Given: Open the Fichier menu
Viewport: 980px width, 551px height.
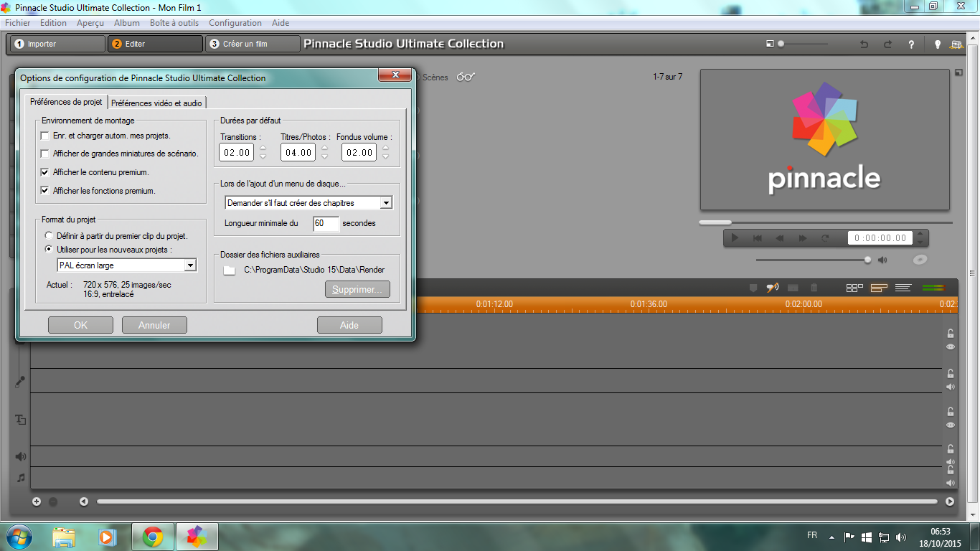Looking at the screenshot, I should click(x=18, y=23).
